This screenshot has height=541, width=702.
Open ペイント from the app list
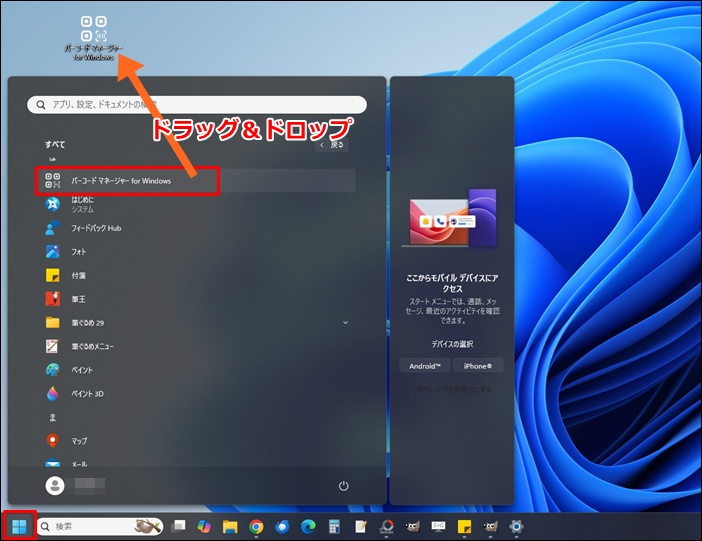(196, 370)
